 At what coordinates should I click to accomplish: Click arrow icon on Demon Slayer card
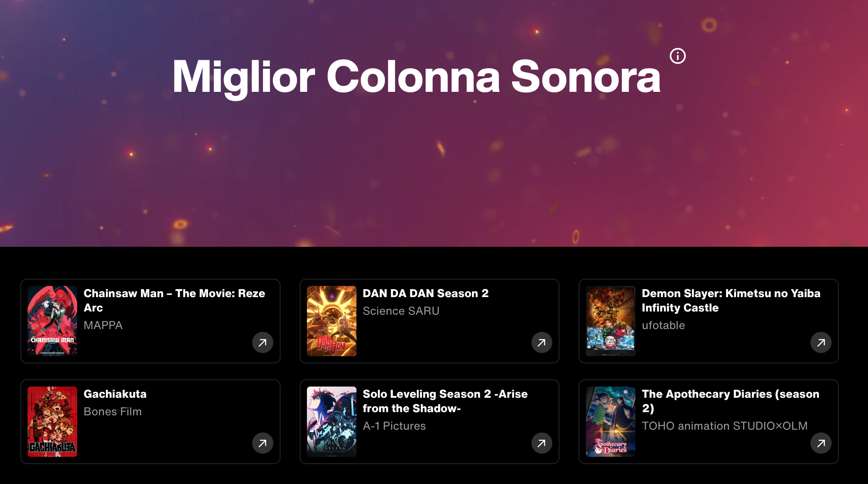(x=821, y=343)
